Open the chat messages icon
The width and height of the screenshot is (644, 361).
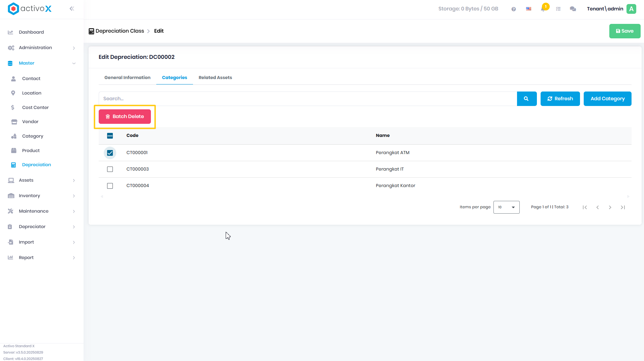tap(573, 9)
